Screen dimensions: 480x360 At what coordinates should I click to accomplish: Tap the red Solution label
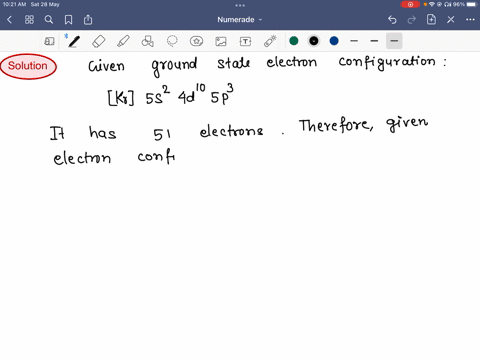click(28, 66)
